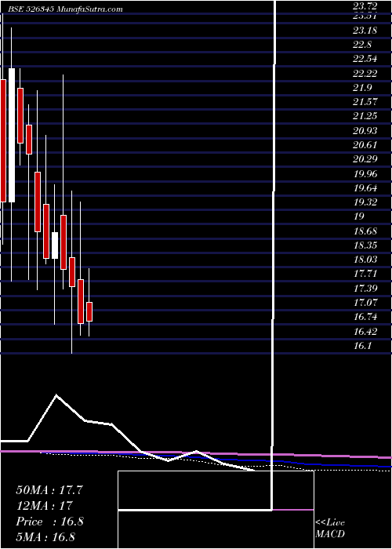Click the 17.07 price label

[x=365, y=303]
